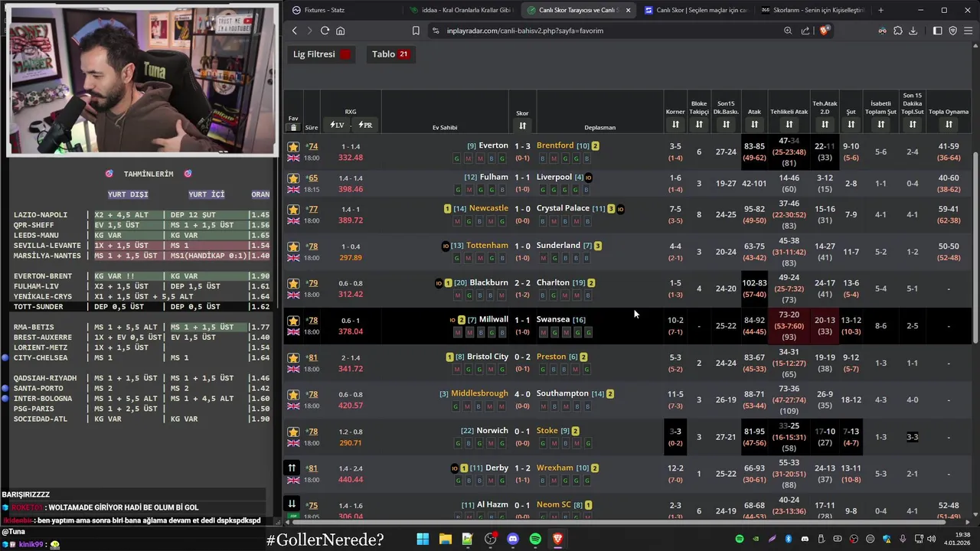The width and height of the screenshot is (980, 551).
Task: Sort table by Atak column
Action: [x=754, y=125]
